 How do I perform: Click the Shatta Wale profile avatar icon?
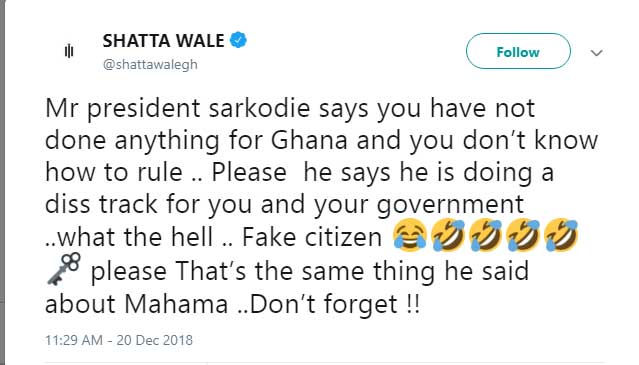pos(69,51)
